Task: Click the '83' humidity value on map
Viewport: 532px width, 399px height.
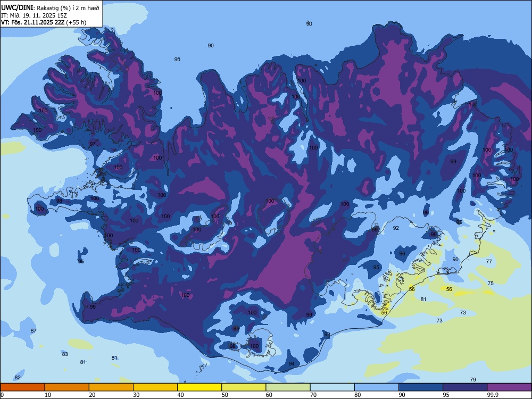Action: [65, 354]
